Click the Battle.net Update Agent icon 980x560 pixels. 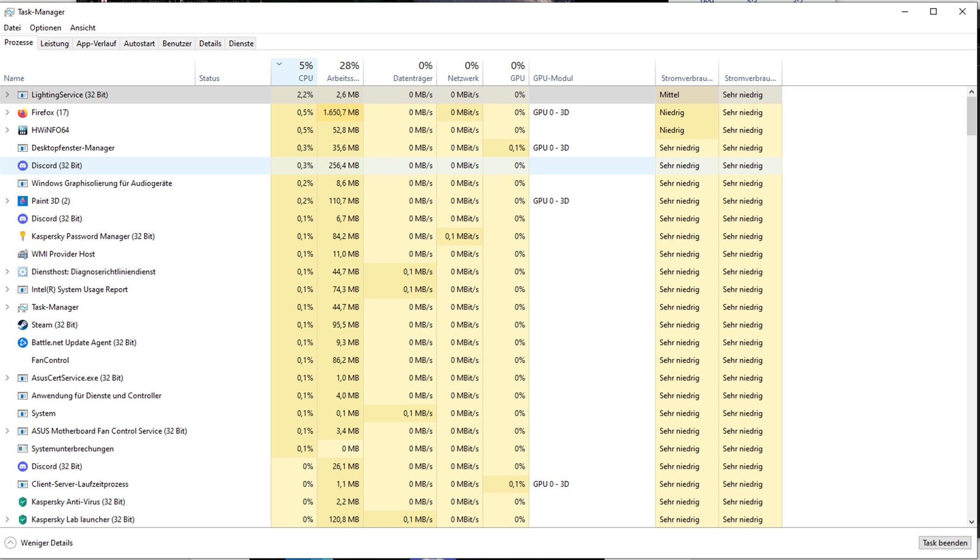click(22, 343)
